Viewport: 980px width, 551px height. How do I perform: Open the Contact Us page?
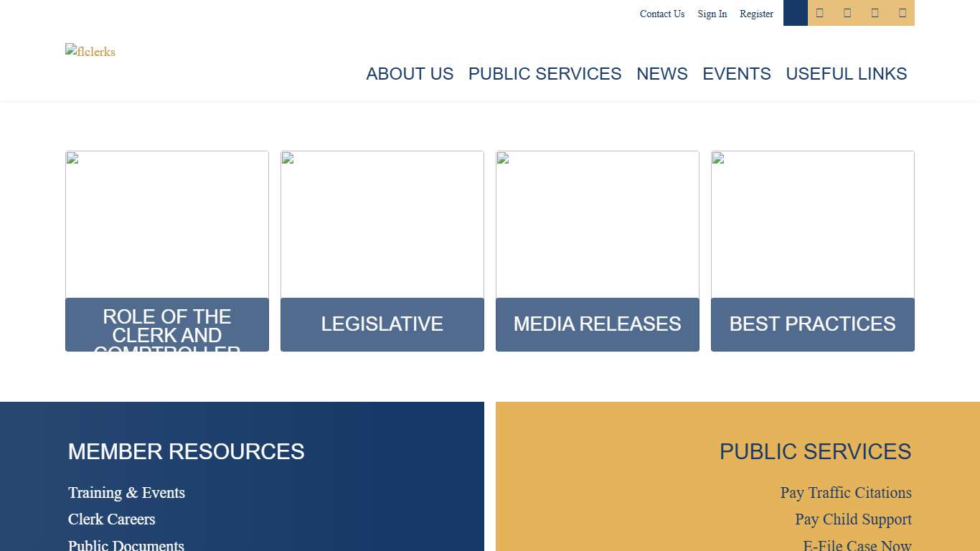coord(661,14)
